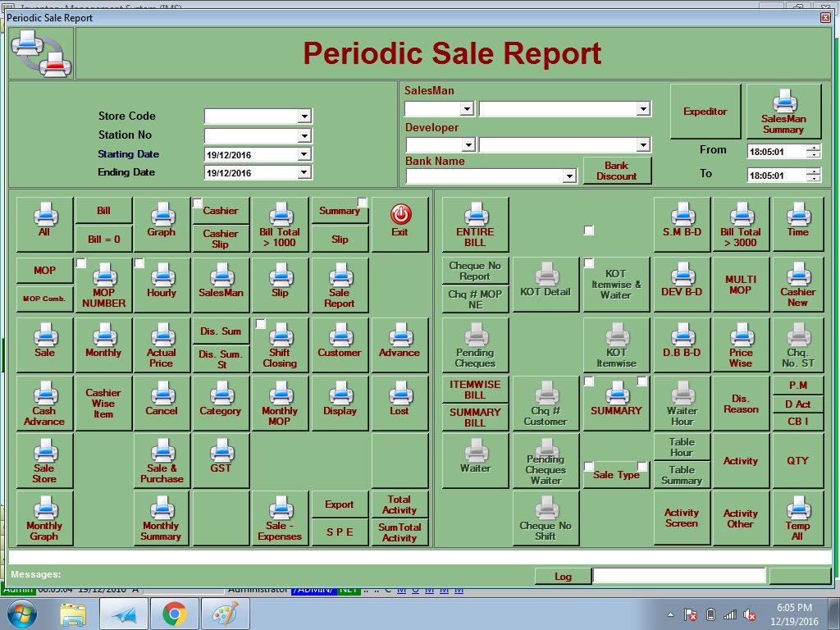Open the Starting Date dropdown
The width and height of the screenshot is (840, 630).
304,154
